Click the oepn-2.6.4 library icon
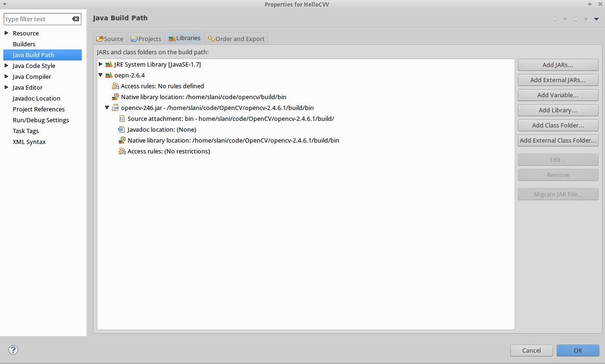Image resolution: width=605 pixels, height=364 pixels. [109, 75]
